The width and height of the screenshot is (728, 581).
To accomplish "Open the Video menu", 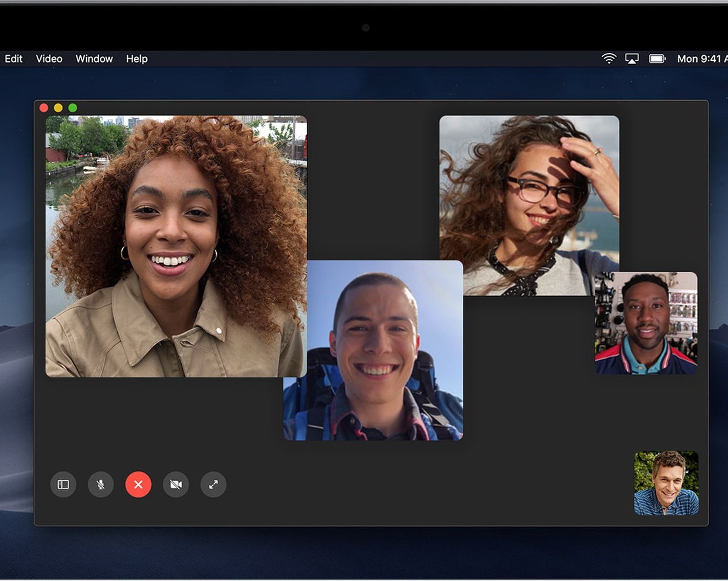I will click(49, 59).
